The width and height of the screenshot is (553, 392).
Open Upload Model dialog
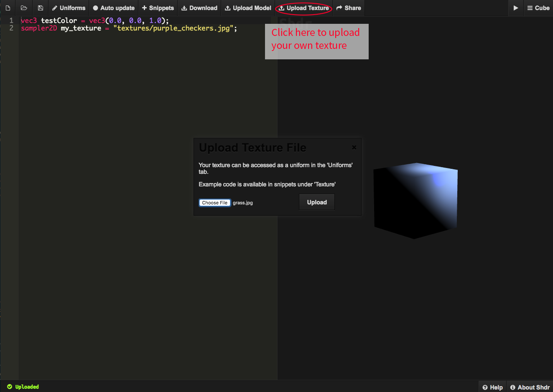point(248,8)
